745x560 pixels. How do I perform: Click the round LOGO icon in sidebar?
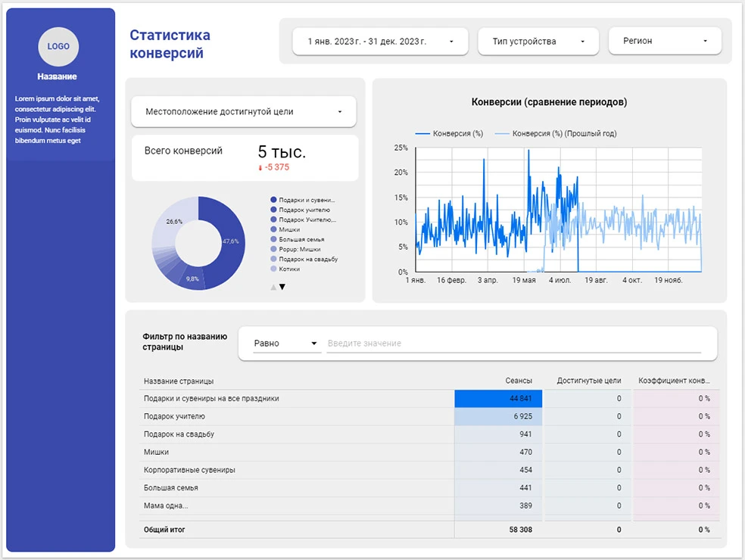(58, 46)
